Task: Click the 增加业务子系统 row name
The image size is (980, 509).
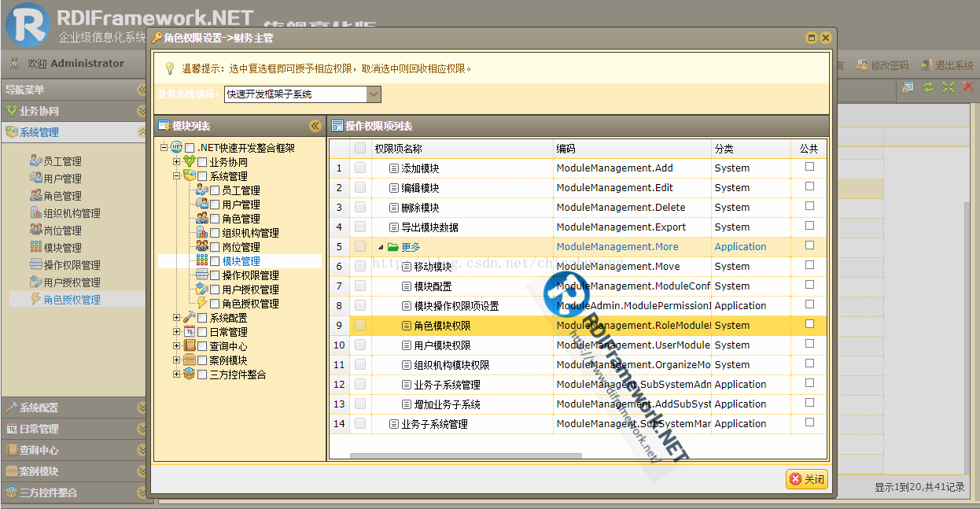Action: (x=447, y=404)
